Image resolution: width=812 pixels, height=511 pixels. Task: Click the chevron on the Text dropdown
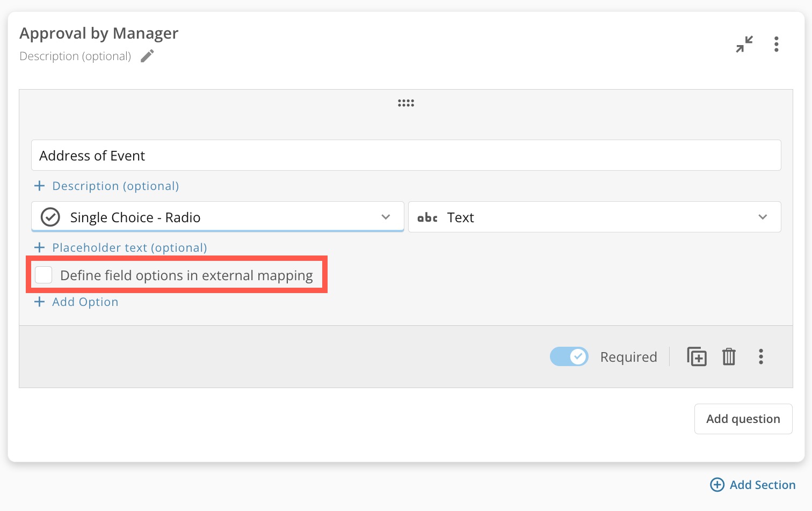tap(763, 217)
